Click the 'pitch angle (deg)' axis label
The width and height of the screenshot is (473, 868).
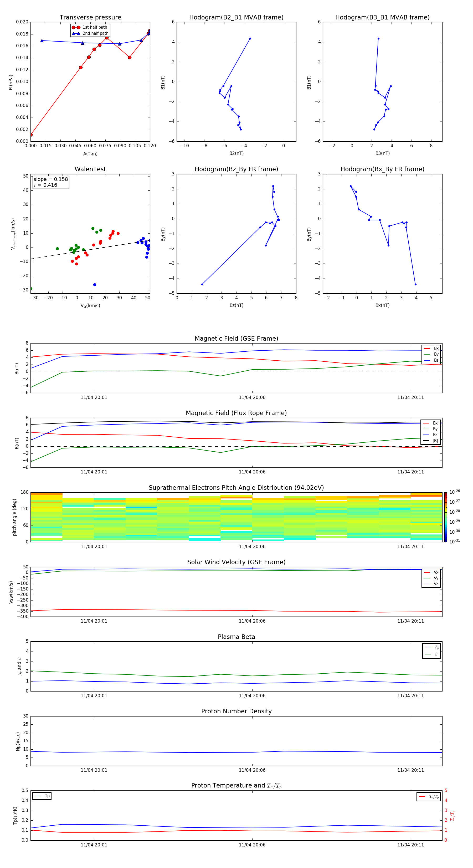pos(14,517)
